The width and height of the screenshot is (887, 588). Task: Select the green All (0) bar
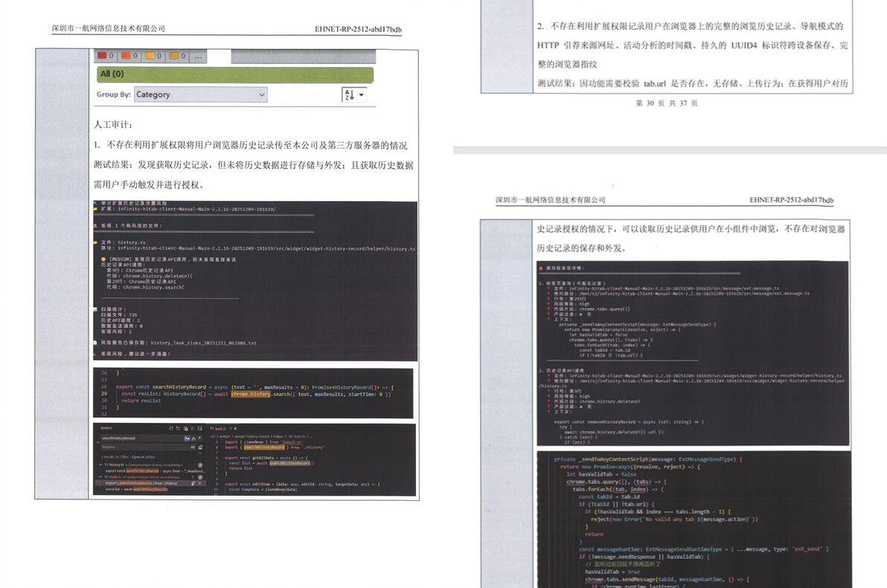click(x=235, y=74)
